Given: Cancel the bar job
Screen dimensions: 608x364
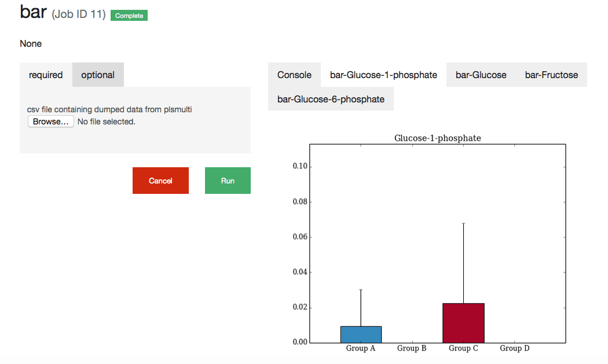Looking at the screenshot, I should [160, 180].
